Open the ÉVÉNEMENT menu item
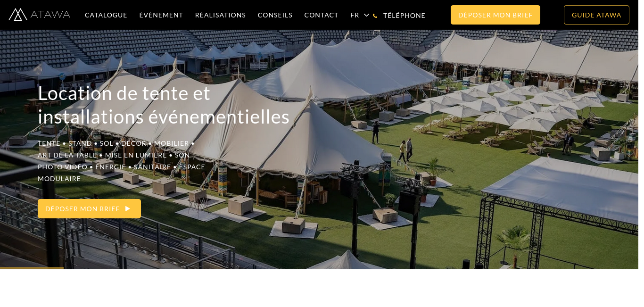 click(x=161, y=15)
